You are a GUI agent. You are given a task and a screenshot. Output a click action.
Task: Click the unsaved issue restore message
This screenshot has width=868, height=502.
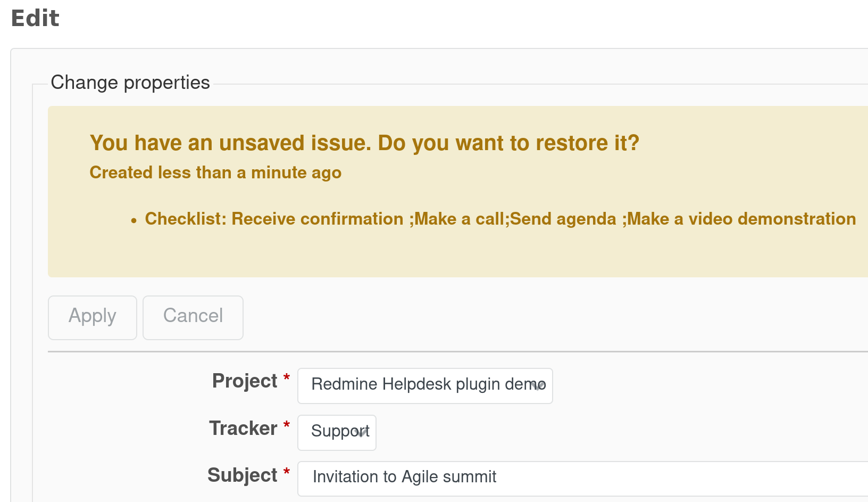[x=364, y=143]
